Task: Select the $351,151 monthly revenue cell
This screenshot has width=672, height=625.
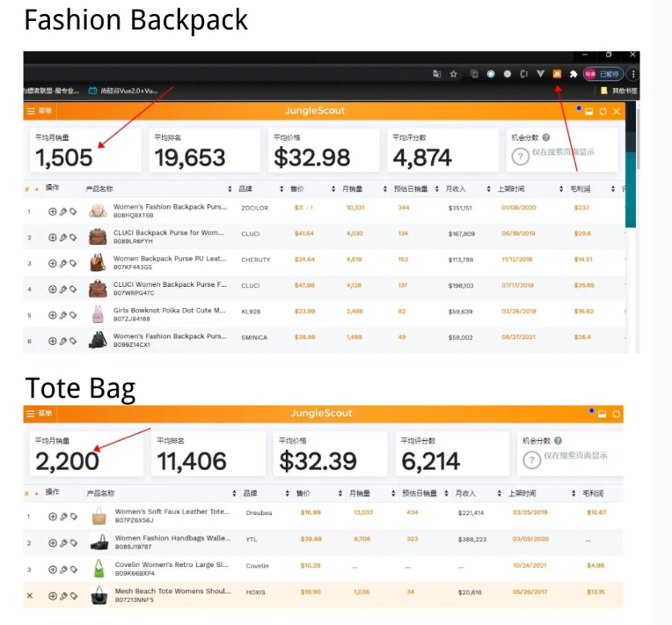Action: [460, 208]
